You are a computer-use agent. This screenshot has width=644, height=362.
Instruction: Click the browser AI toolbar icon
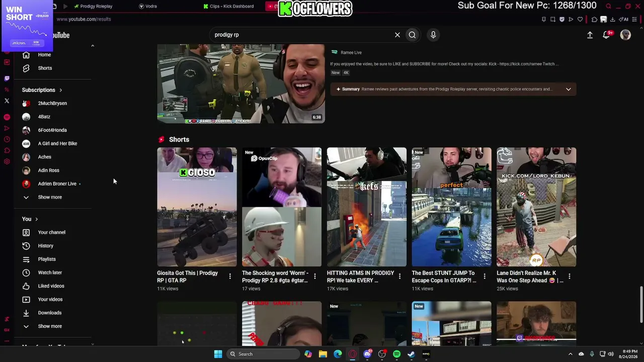624,19
